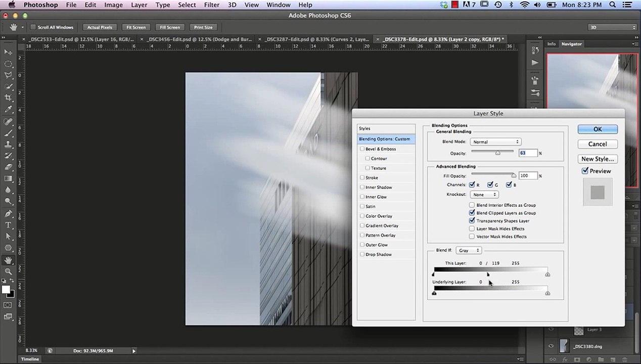The height and width of the screenshot is (364, 641).
Task: Open the Timeline panel tab
Action: coord(30,359)
